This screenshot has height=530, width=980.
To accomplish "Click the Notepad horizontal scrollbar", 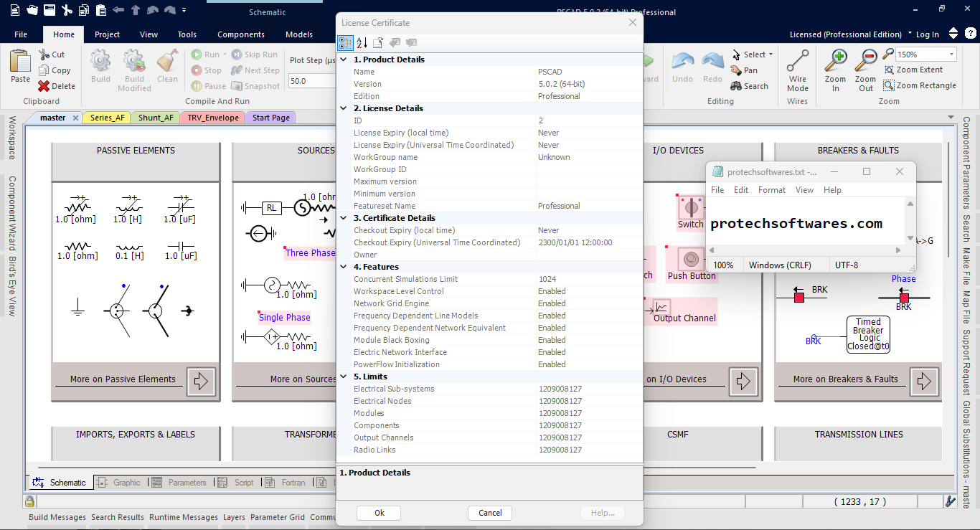I will point(806,250).
